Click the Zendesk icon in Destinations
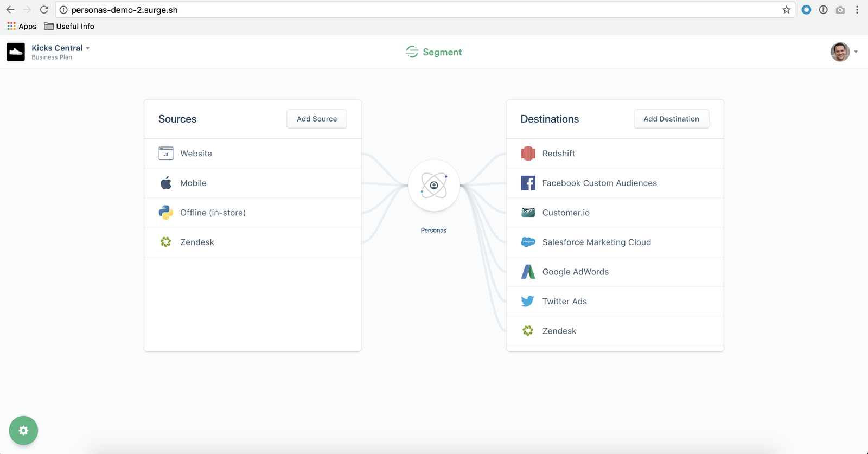 [528, 331]
